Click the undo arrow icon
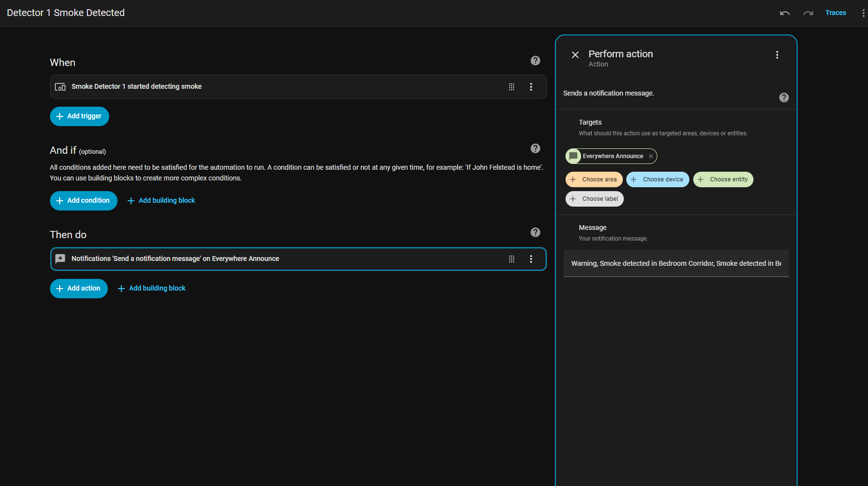The width and height of the screenshot is (868, 486). pos(785,13)
